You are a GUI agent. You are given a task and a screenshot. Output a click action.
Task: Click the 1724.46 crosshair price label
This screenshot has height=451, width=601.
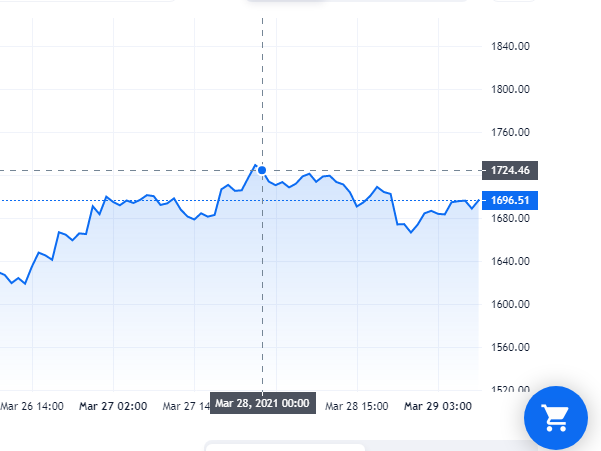[x=509, y=170]
